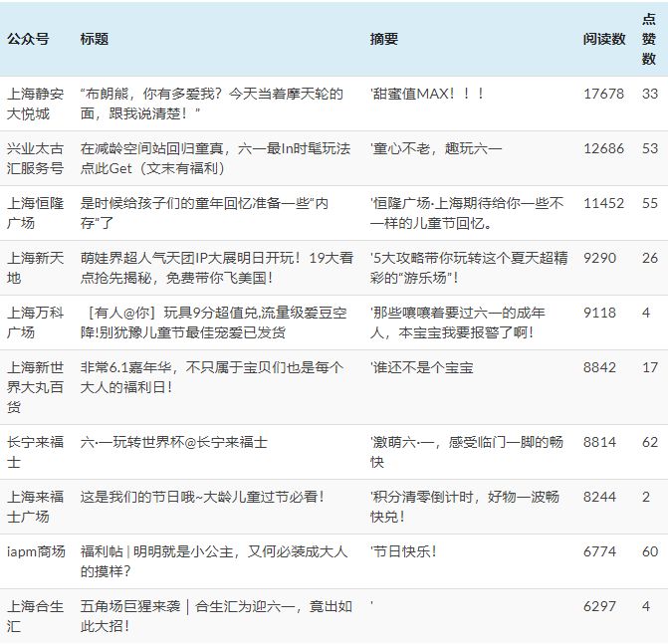This screenshot has width=668, height=644.
Task: Click summary 那些嚷嚷着要过六一的成年人
Action: [x=458, y=322]
